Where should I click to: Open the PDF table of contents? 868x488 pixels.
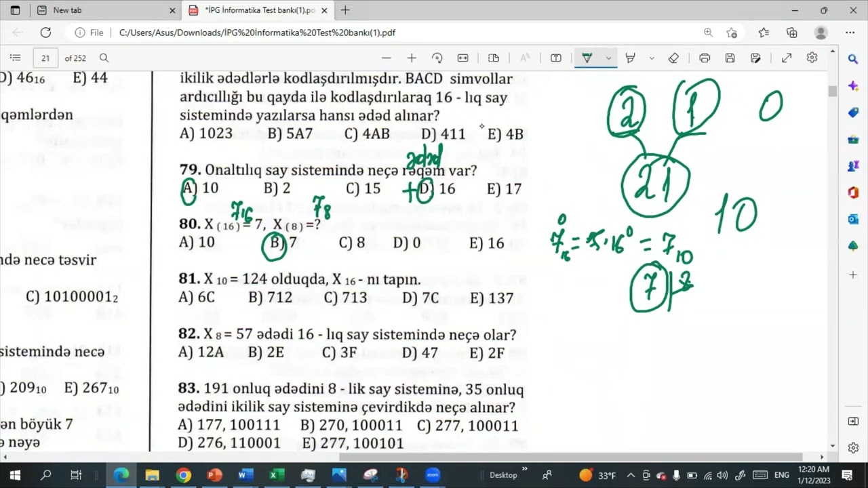pyautogui.click(x=16, y=58)
